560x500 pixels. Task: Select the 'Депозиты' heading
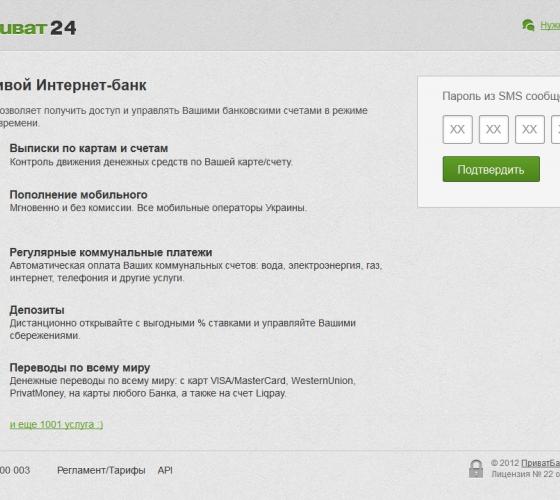(x=37, y=310)
